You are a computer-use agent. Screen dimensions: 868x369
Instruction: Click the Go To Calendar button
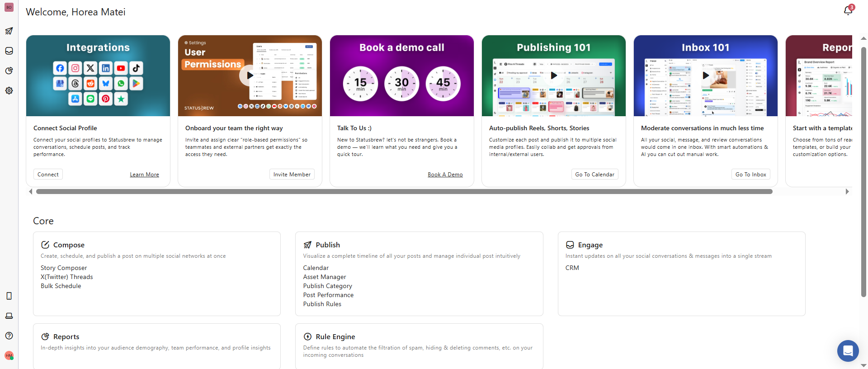point(594,175)
